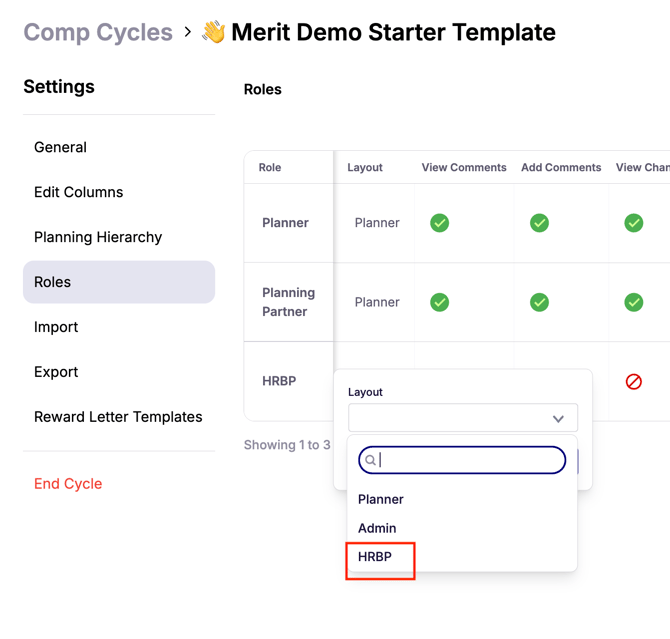Toggle Planner Add Comments green checkmark
This screenshot has height=639, width=670.
coord(539,223)
